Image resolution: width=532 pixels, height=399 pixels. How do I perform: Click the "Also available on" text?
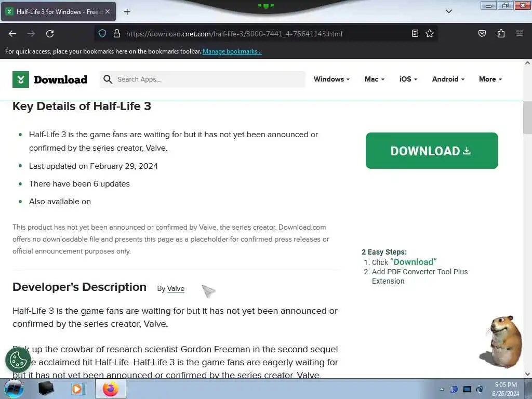[60, 202]
